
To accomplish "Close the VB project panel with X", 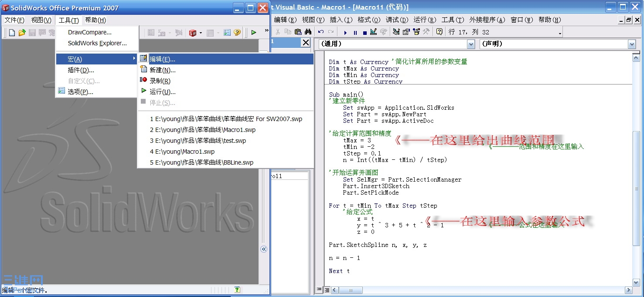I will point(306,42).
